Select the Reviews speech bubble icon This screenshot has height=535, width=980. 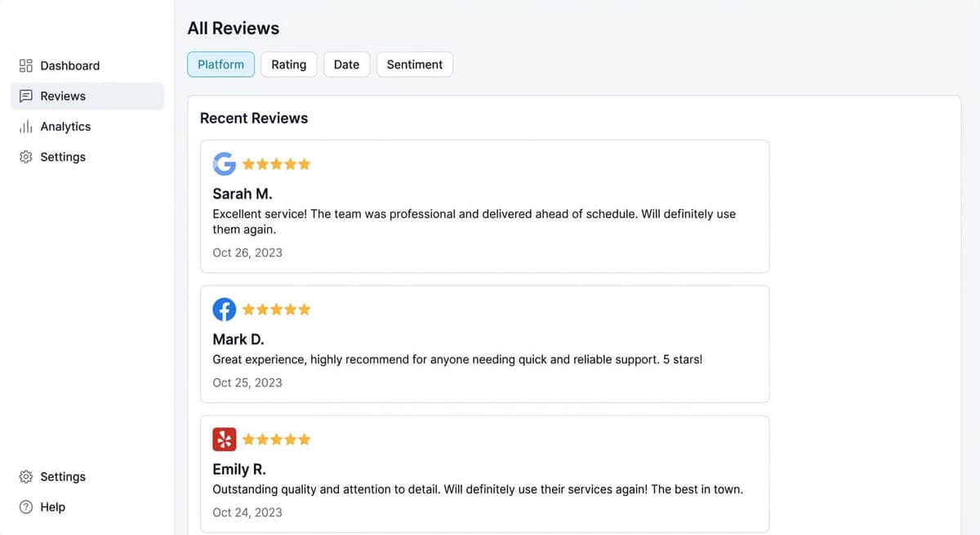click(24, 96)
